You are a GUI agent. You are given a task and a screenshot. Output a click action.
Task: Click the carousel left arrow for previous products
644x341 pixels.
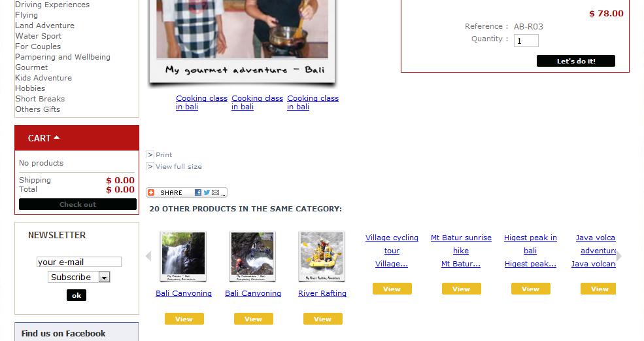[148, 257]
